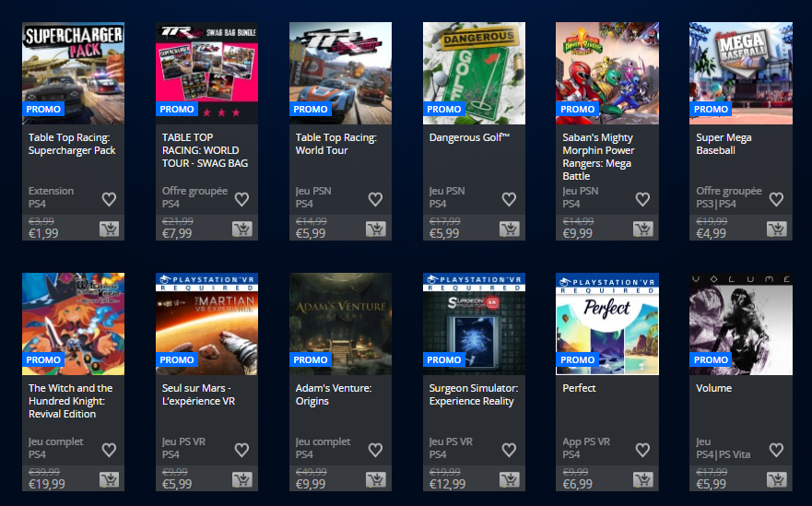The image size is (812, 506).
Task: Click the PROMO badge on Adam's Venture
Action: 311,359
